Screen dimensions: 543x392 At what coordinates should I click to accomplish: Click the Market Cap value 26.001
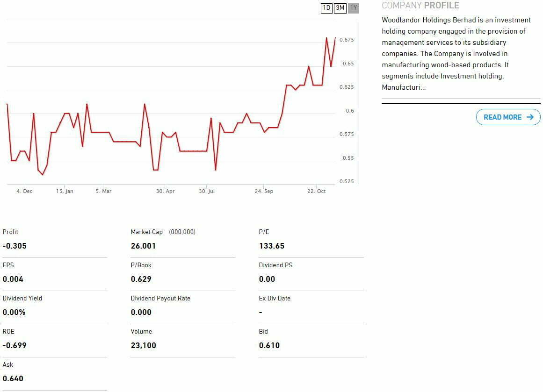point(143,246)
